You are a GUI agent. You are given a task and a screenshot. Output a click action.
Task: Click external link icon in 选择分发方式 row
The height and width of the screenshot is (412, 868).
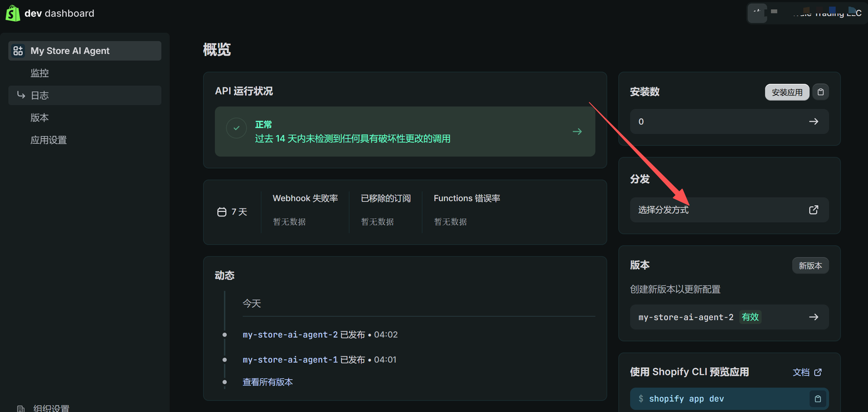point(813,210)
